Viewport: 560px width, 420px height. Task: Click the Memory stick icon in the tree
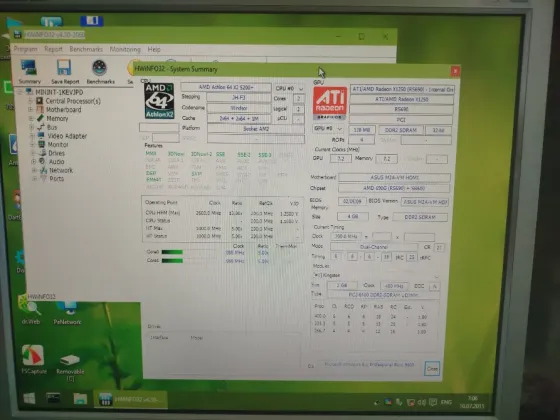pyautogui.click(x=40, y=118)
